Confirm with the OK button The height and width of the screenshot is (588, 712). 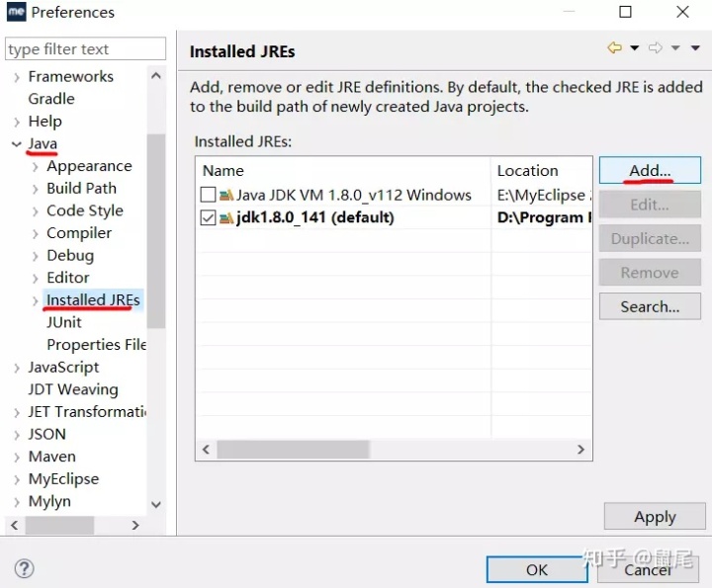[537, 569]
